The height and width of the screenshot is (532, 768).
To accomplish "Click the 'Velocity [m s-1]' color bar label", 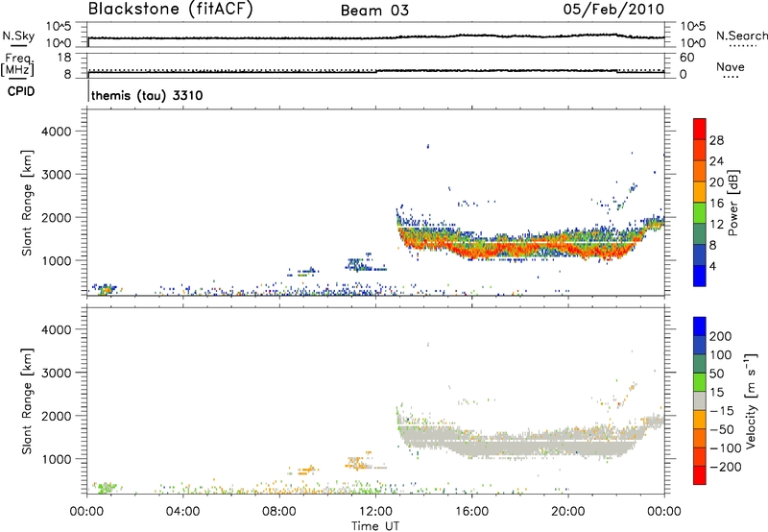I will 750,400.
